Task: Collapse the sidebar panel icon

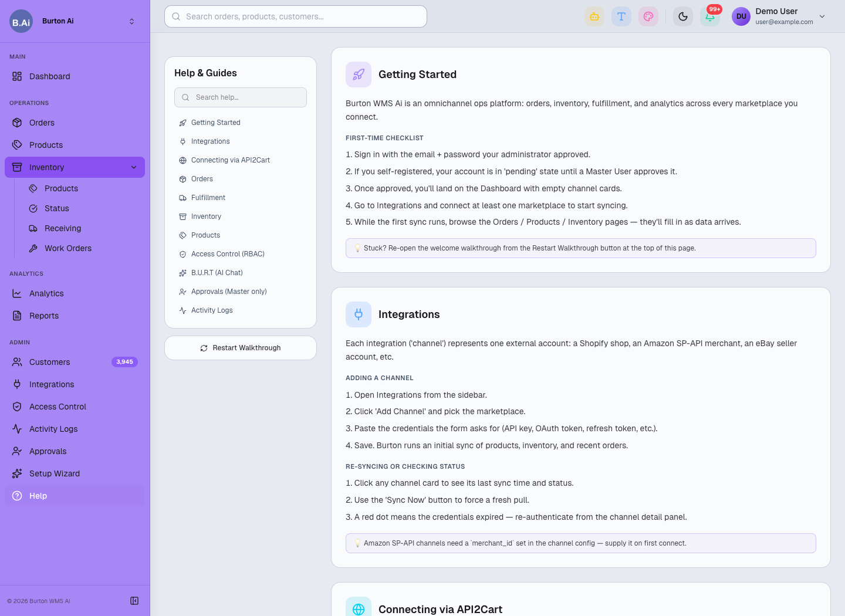Action: pyautogui.click(x=134, y=601)
